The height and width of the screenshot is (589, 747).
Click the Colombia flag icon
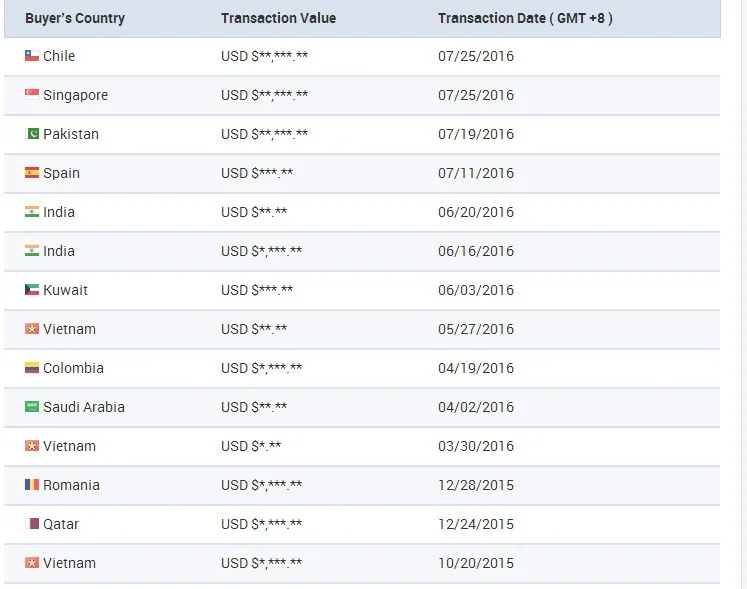click(32, 368)
